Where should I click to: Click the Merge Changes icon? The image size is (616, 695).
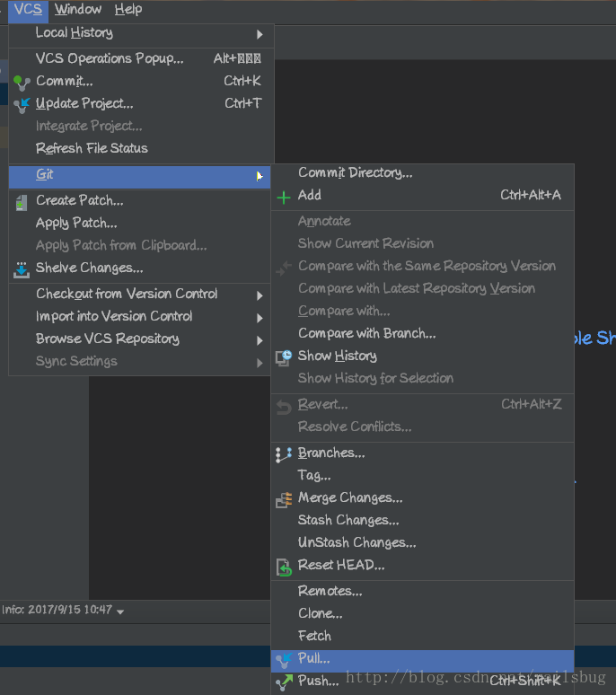[284, 499]
